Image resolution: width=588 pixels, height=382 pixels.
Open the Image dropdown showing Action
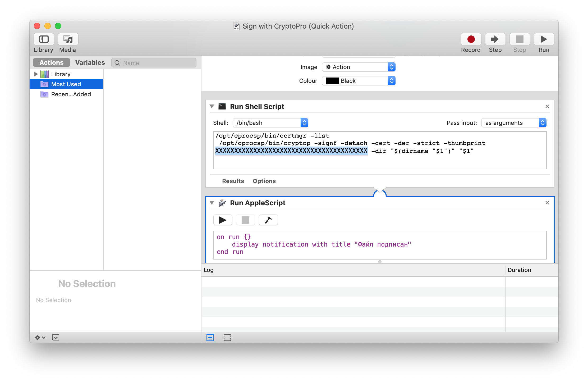tap(359, 67)
